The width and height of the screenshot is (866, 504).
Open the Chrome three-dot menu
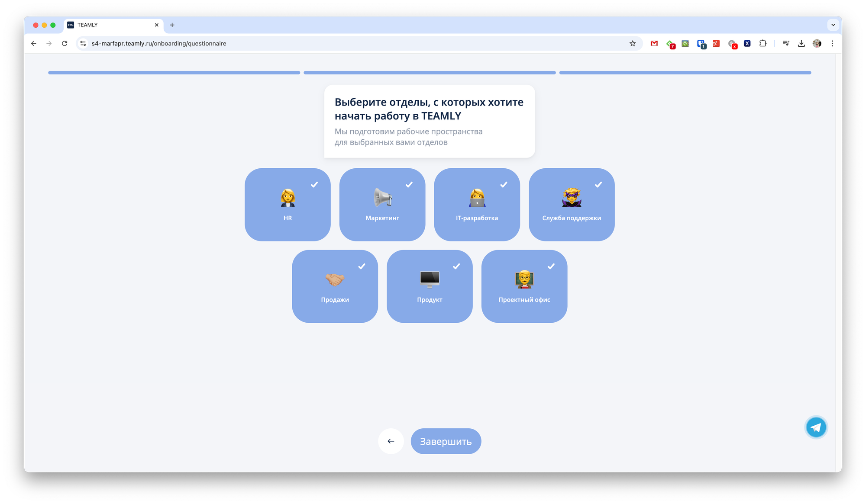pyautogui.click(x=832, y=43)
